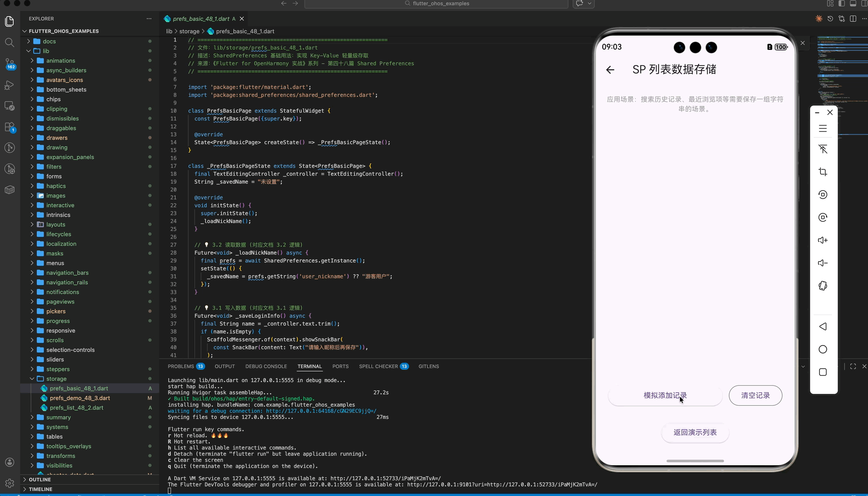Open the Search view in activity bar
Image resolution: width=868 pixels, height=496 pixels.
(x=9, y=43)
